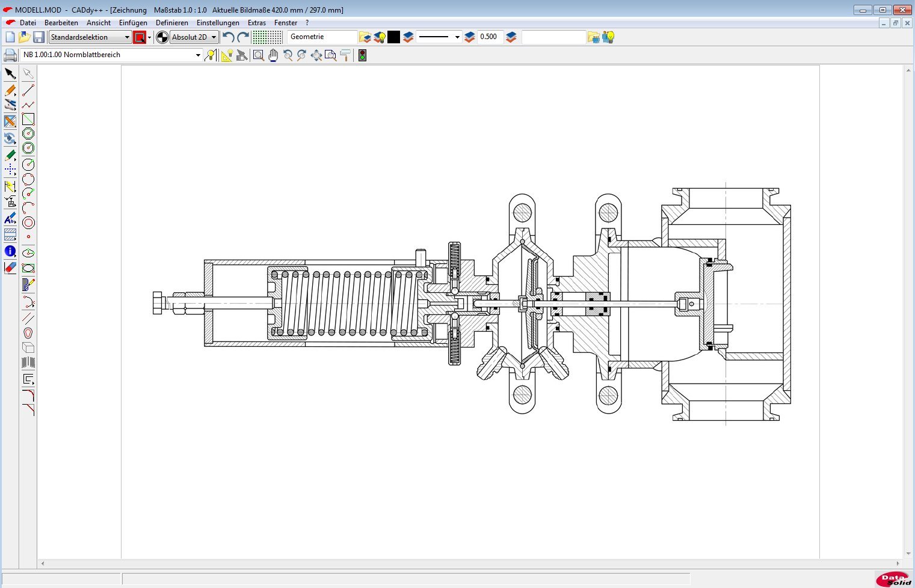Viewport: 915px width, 588px height.
Task: Click the layer lightbulb icon next to Geometrie
Action: [380, 37]
